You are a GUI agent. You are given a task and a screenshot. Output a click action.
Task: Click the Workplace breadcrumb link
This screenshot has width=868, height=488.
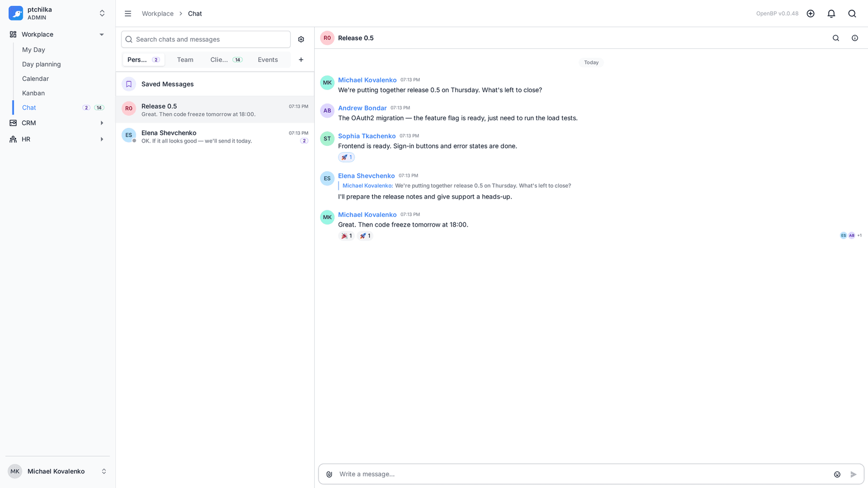(x=158, y=14)
